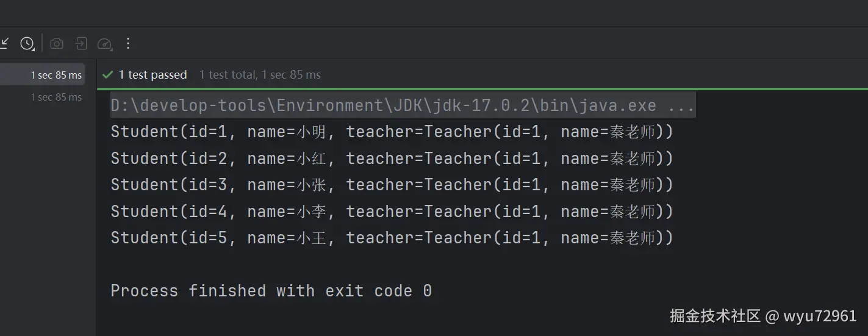Select the highlighted 1 sec 85 ms test row

coord(56,75)
